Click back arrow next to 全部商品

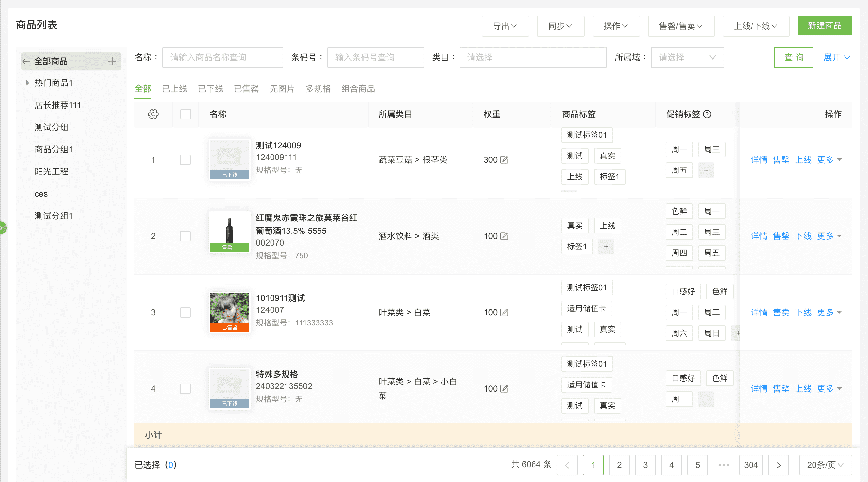click(26, 61)
